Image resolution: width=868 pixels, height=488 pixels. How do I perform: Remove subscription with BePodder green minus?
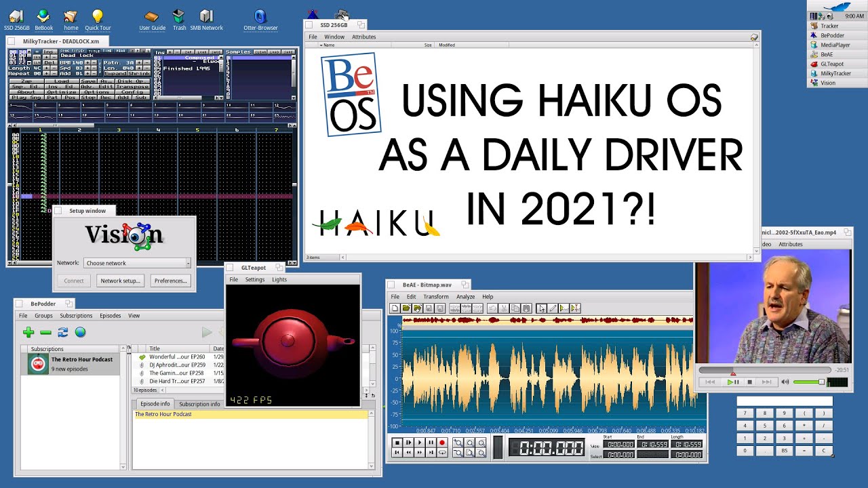coord(45,332)
